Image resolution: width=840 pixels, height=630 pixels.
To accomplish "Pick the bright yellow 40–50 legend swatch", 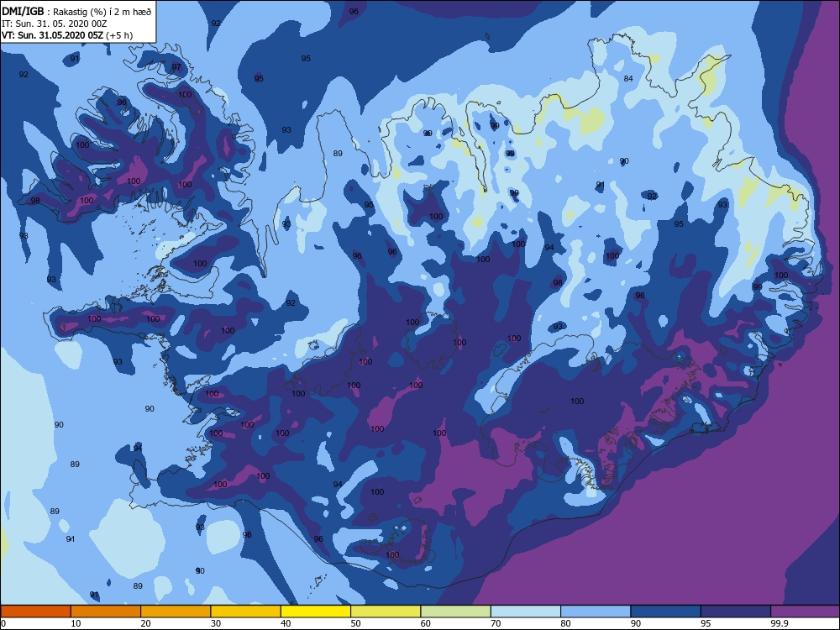I will [316, 612].
